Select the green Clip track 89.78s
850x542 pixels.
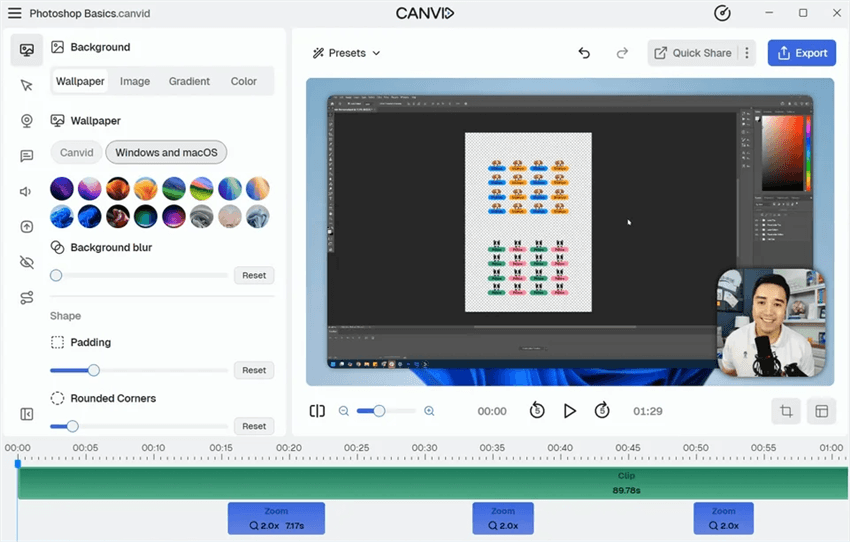click(x=433, y=483)
